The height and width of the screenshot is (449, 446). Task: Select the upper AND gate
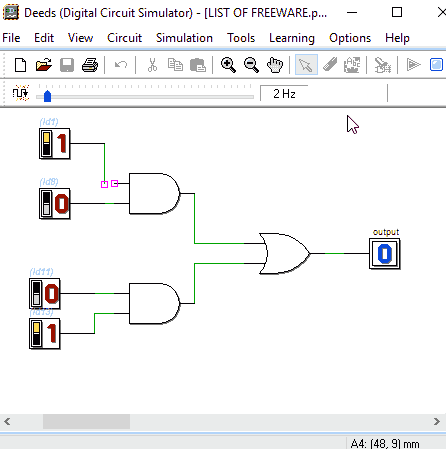point(154,193)
